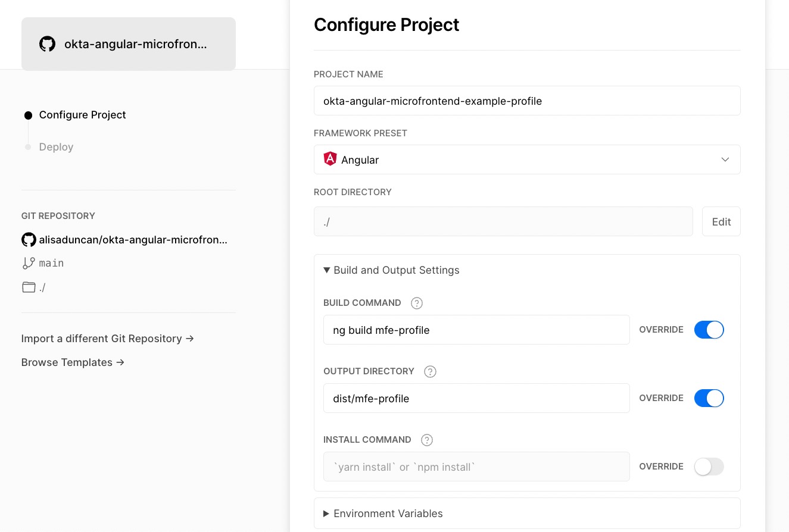Click the folder icon under Git Repository
Screen dimensions: 789x532
tap(29, 287)
